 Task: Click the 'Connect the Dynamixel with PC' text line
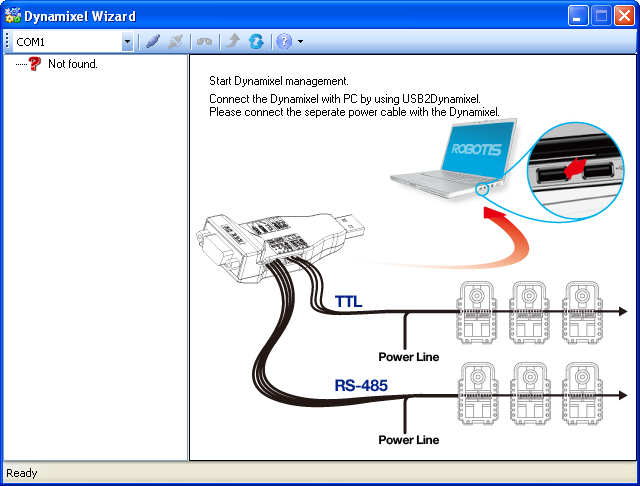(345, 99)
